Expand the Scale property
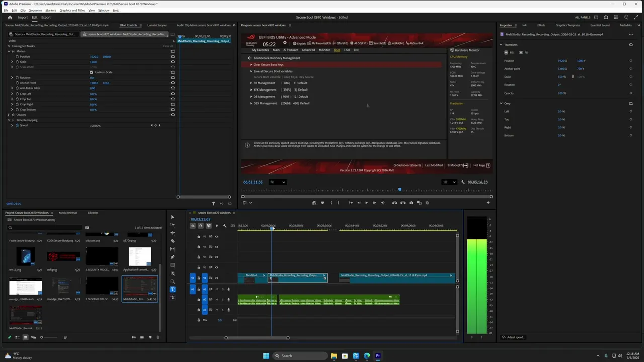Screen dimensions: 644x362 12,62
